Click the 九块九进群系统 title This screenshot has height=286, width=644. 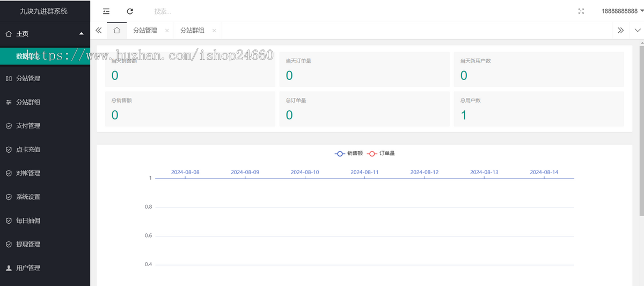[44, 11]
